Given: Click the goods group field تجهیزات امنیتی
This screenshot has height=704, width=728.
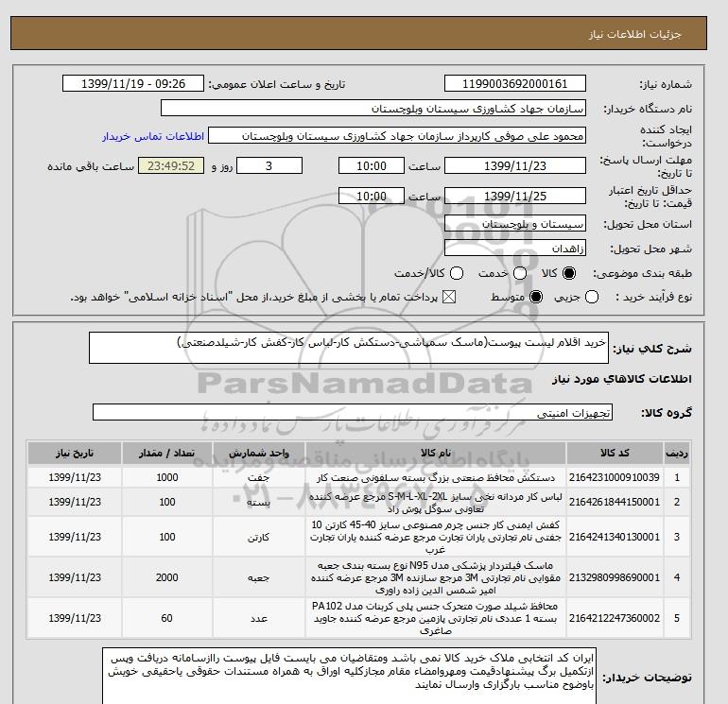Looking at the screenshot, I should click(353, 412).
